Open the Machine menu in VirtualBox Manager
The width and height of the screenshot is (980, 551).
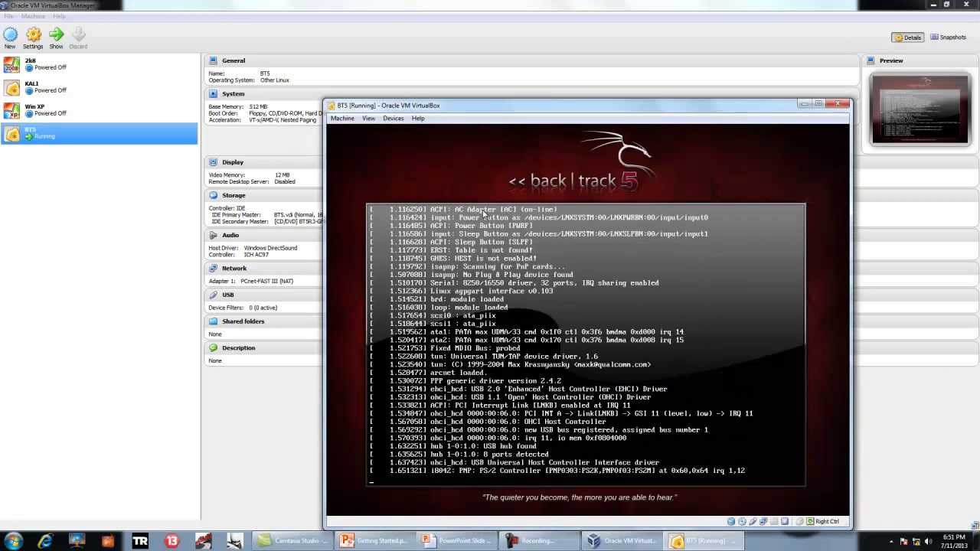click(33, 16)
